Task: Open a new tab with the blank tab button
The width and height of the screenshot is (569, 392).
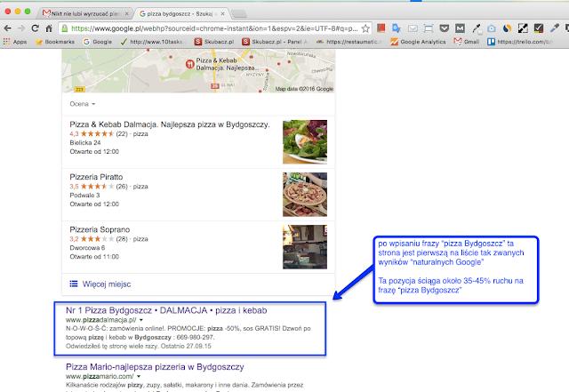Action: tap(239, 14)
